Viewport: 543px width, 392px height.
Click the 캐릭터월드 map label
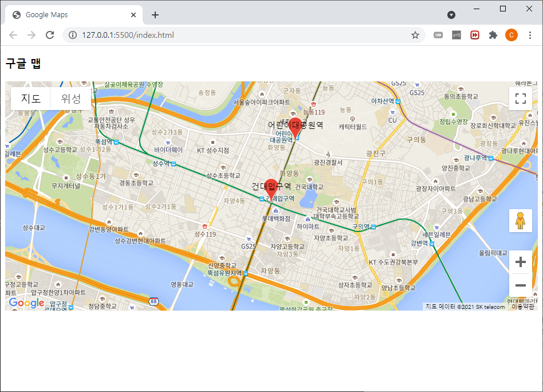[x=353, y=127]
